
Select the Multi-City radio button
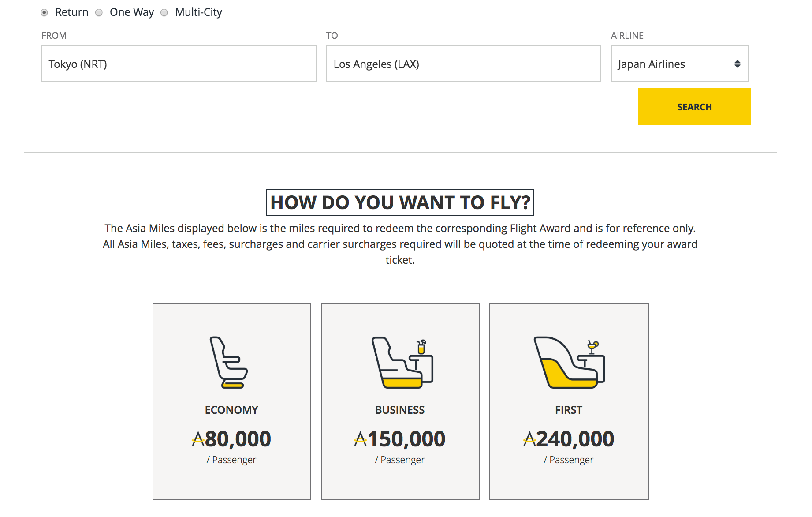point(164,12)
